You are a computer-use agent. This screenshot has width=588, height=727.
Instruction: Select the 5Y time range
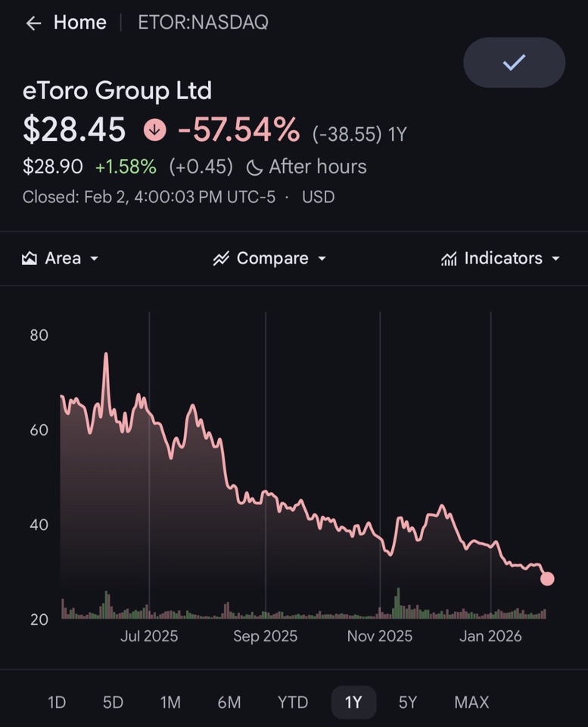coord(408,702)
